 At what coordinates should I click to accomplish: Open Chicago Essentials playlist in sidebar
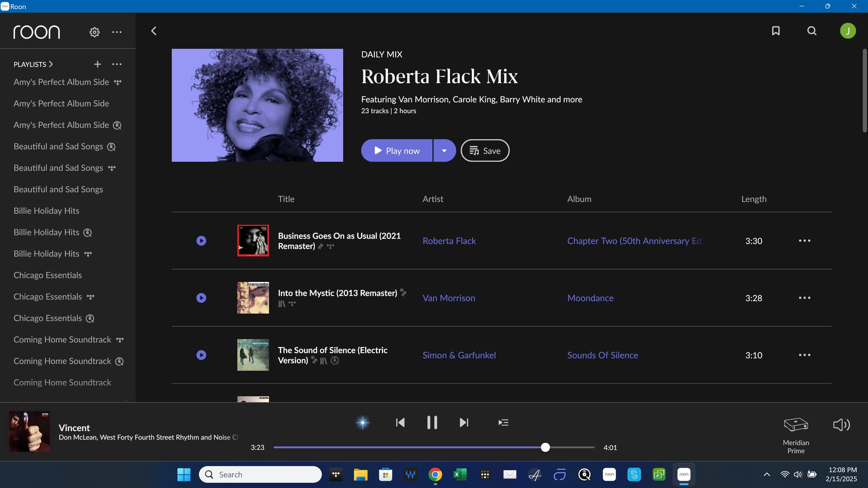click(47, 275)
